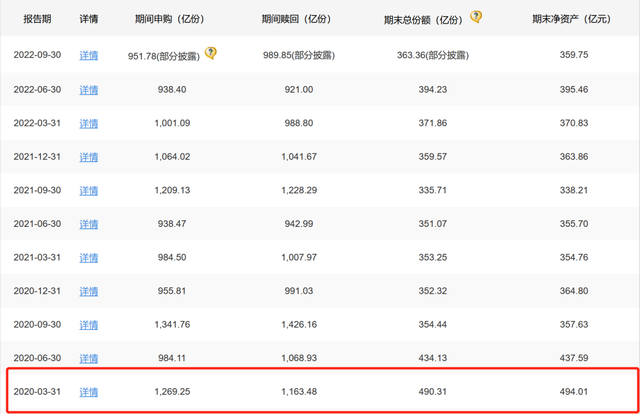Click help icon beside 期末总份额 header
640x414 pixels.
tap(476, 17)
